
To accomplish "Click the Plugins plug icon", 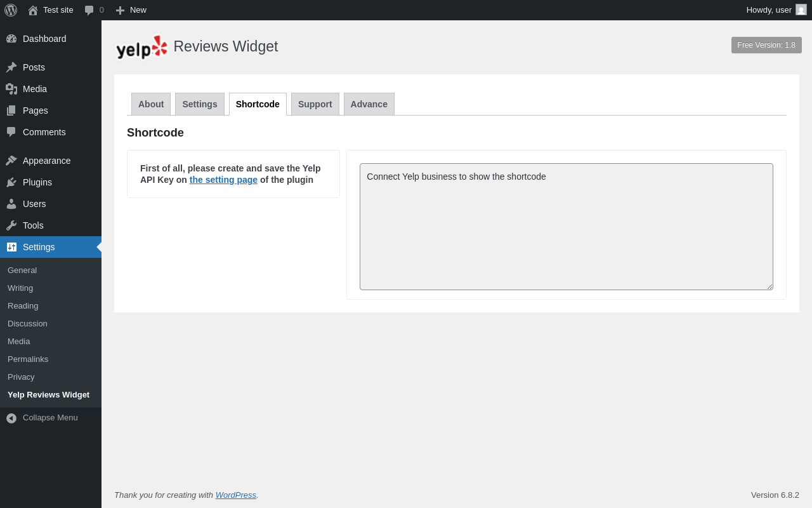I will [x=11, y=182].
